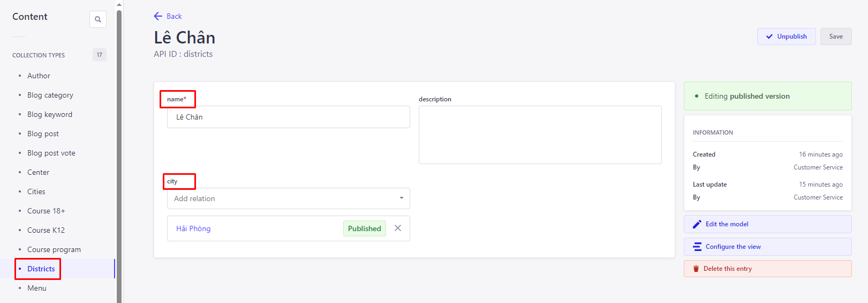Viewport: 868px width, 303px height.
Task: Click the trash icon for Delete this entry
Action: pyautogui.click(x=696, y=269)
